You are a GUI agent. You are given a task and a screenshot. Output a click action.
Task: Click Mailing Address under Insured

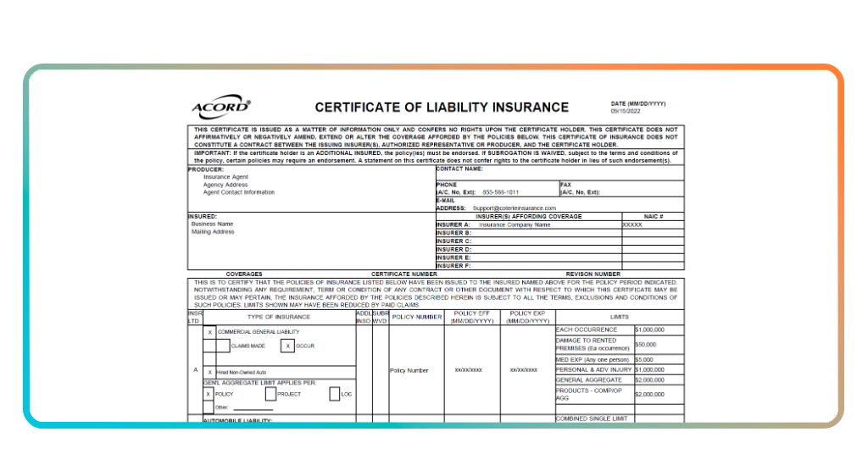213,232
